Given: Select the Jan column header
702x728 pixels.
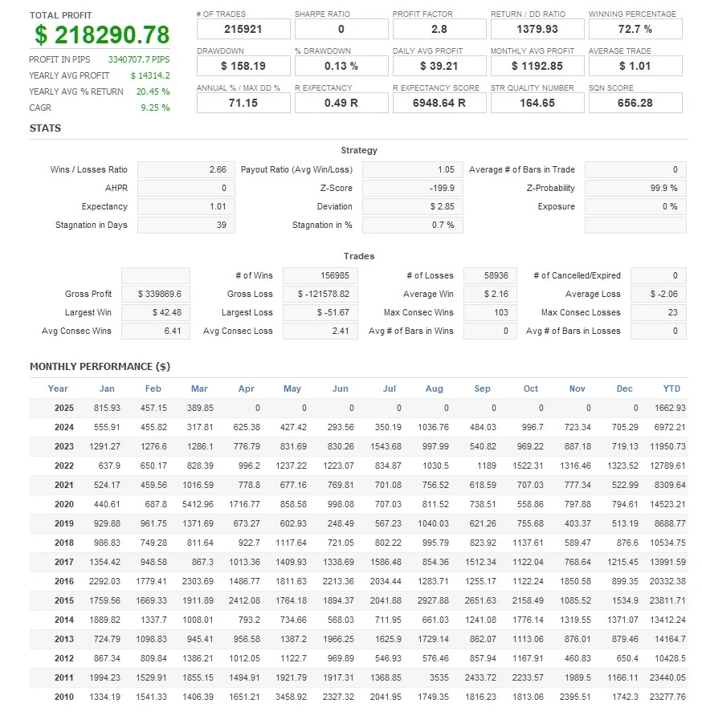Looking at the screenshot, I should click(x=107, y=388).
